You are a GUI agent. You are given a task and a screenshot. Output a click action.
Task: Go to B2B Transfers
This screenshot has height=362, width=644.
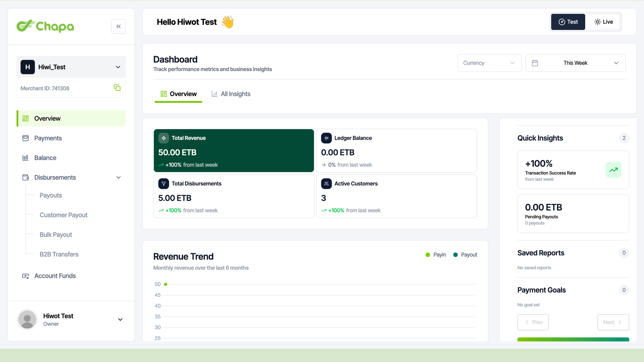(x=59, y=254)
